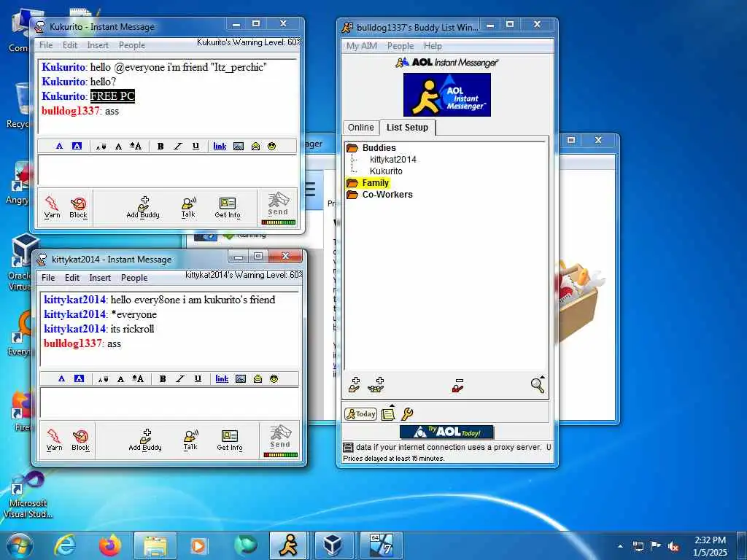Insert picture icon in Kukurito window
Screen dimensions: 747x560
click(239, 146)
